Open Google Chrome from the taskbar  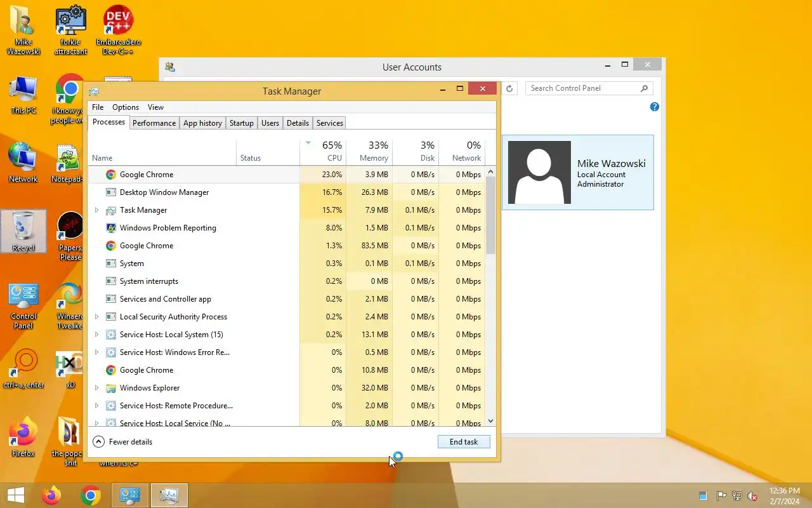click(91, 495)
